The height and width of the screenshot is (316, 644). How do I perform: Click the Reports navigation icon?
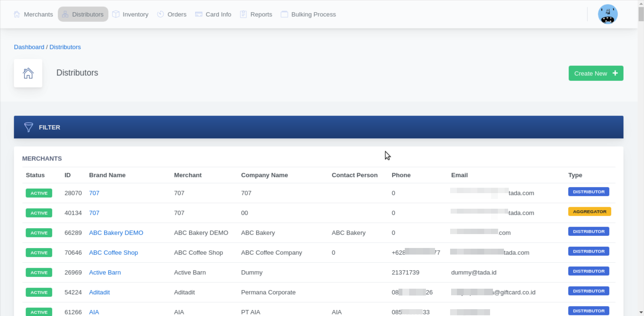point(244,14)
